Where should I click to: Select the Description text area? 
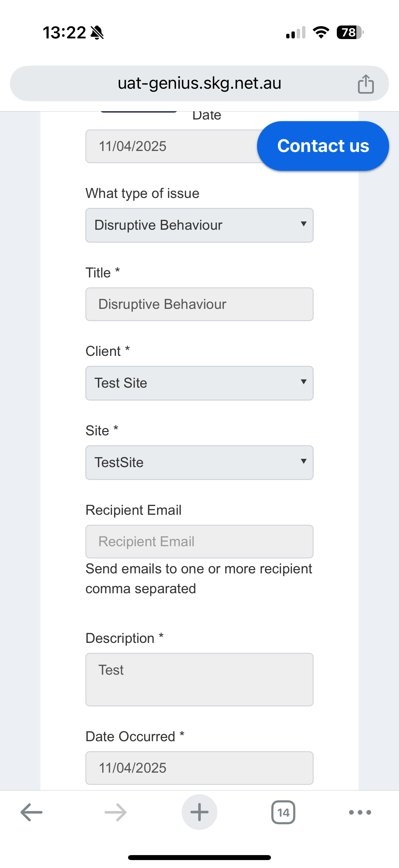[199, 680]
